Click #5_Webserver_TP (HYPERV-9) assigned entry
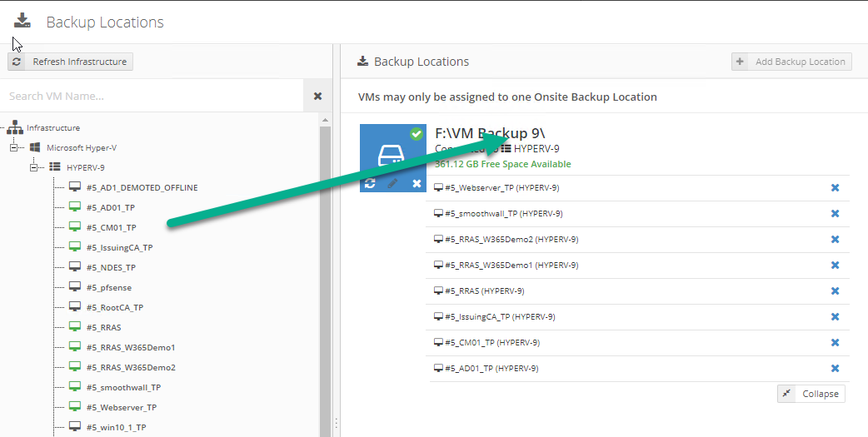Screen dimensions: 868x437 click(x=496, y=188)
